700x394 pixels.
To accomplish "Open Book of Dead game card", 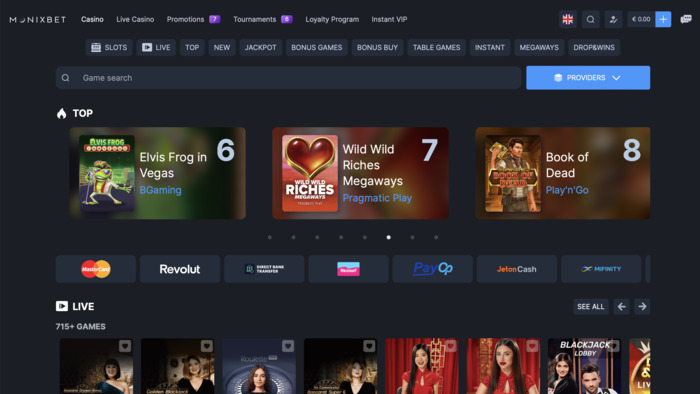I will coord(562,173).
